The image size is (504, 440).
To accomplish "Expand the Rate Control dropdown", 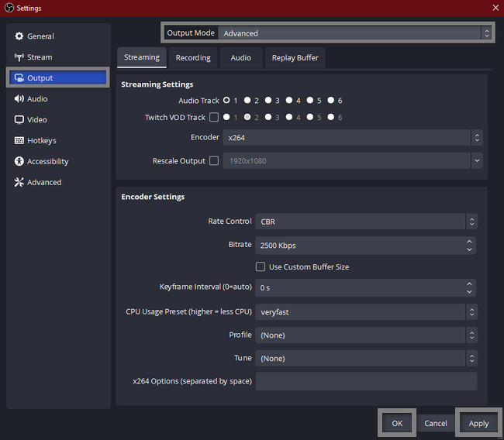I will pyautogui.click(x=366, y=222).
